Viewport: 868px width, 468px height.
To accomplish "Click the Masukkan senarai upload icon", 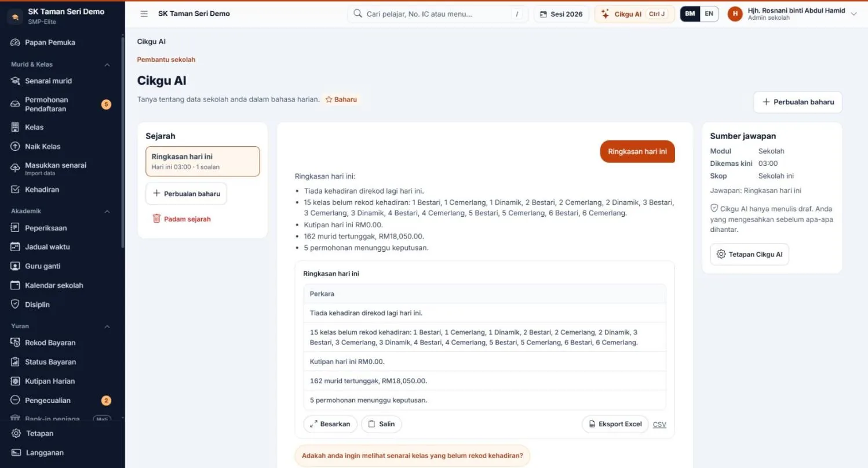I will [16, 168].
